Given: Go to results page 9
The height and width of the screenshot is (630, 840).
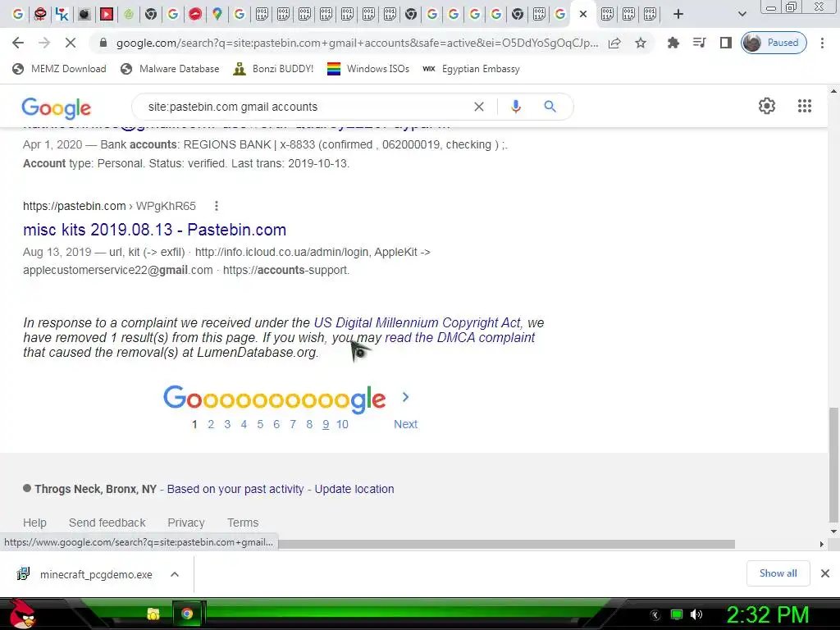Looking at the screenshot, I should point(326,424).
